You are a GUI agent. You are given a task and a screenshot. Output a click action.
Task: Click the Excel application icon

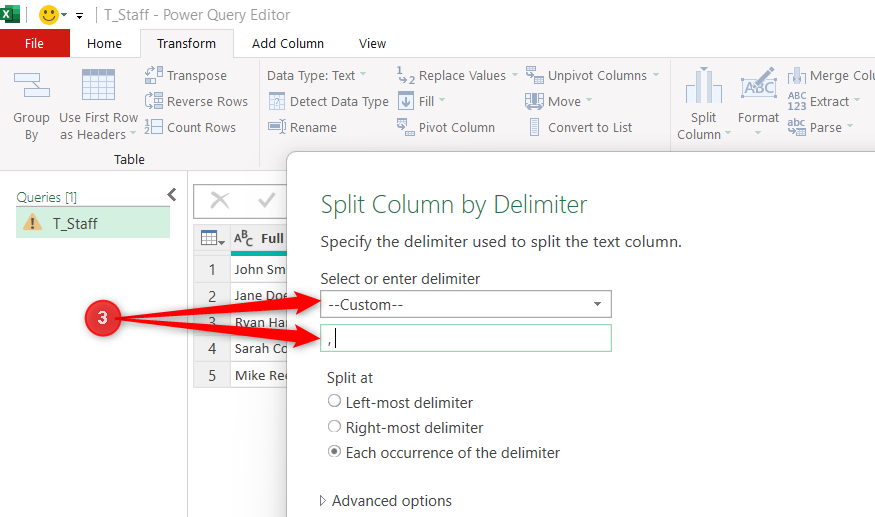10,13
